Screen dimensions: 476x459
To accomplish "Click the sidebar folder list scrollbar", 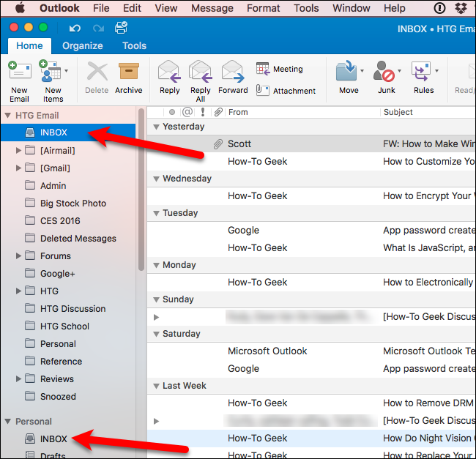I will point(141,190).
